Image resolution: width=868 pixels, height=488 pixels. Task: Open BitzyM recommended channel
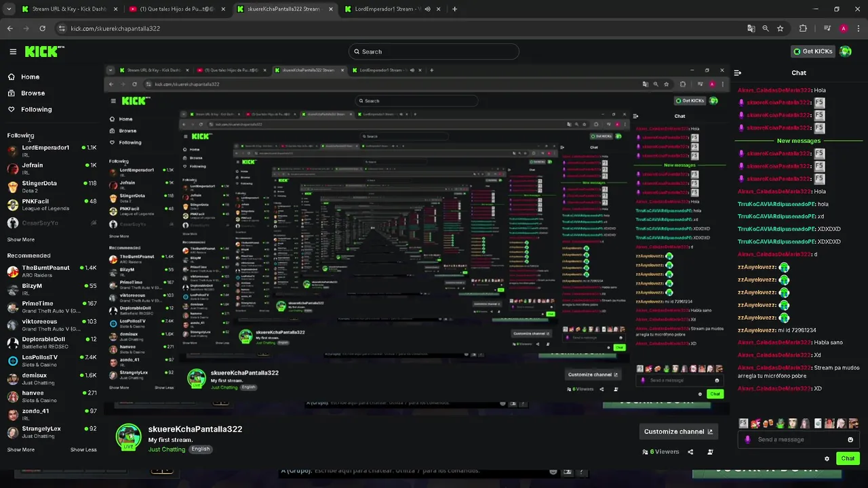click(51, 289)
